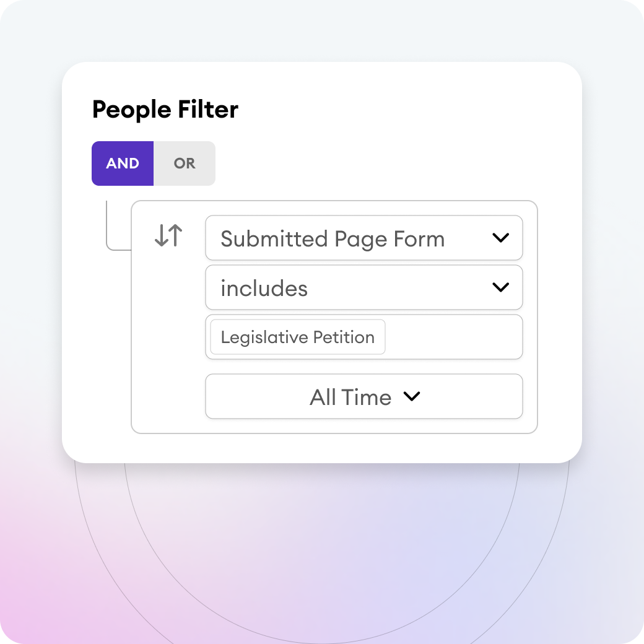Expand the All Time date range selector
This screenshot has width=644, height=644.
tap(364, 396)
